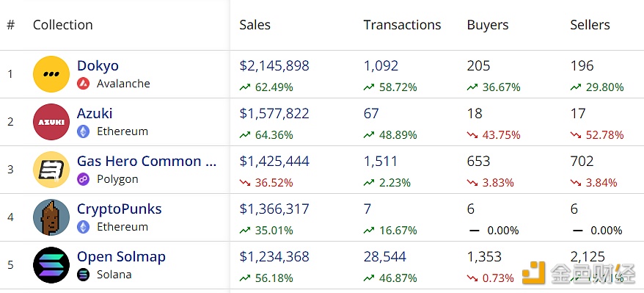Click the Ethereum chain icon under Azuki
The height and width of the screenshot is (293, 644).
coord(83,131)
